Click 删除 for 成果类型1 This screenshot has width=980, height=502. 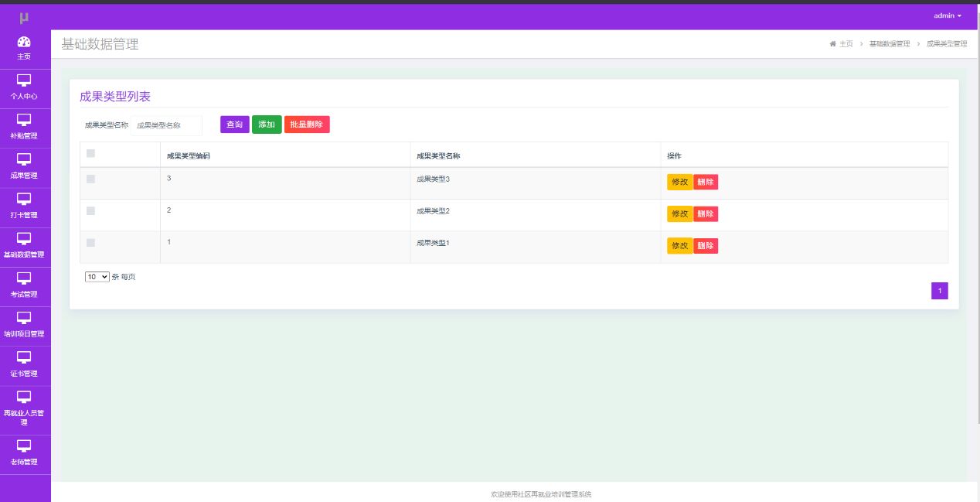pyautogui.click(x=706, y=245)
